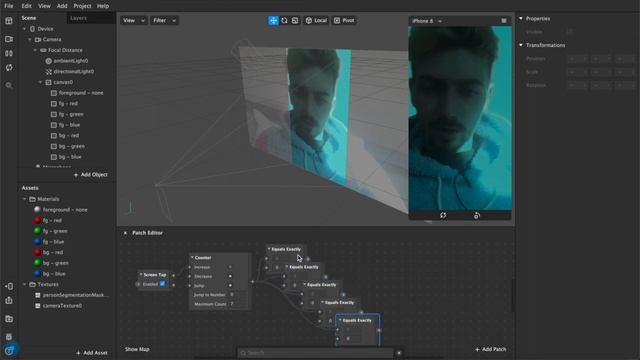This screenshot has height=360, width=640.
Task: Click the Add Patch button
Action: [x=491, y=349]
